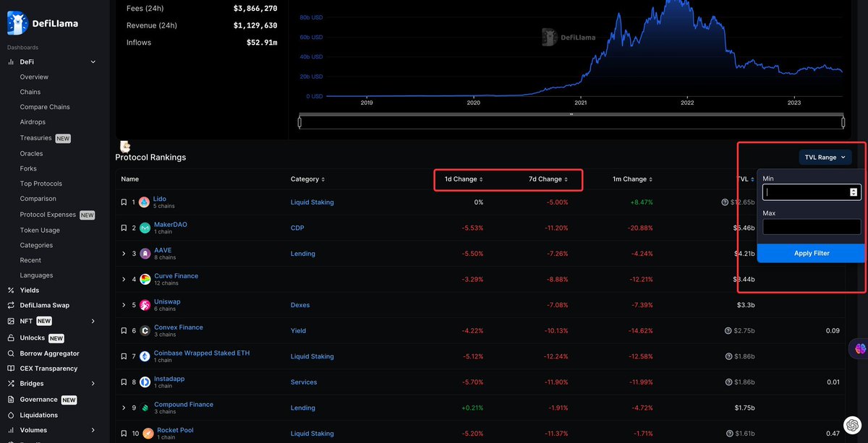Focus the Max TVL input field

click(x=812, y=227)
